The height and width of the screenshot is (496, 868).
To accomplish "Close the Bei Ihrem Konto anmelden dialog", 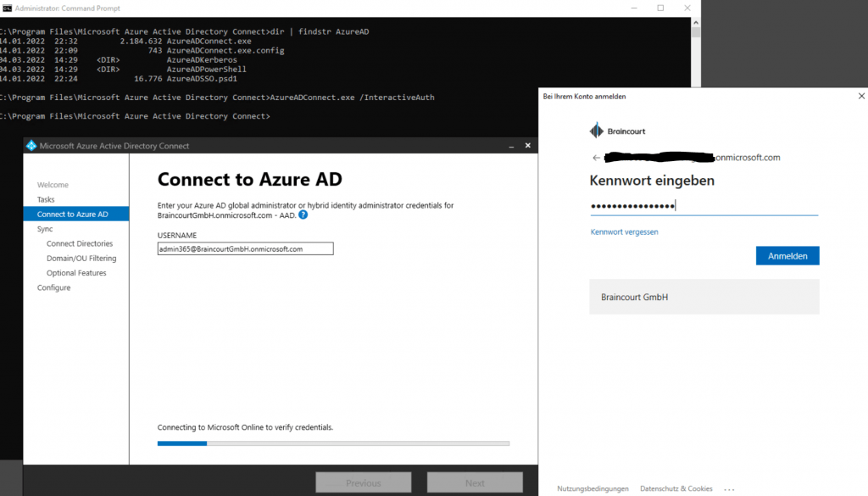I will (861, 96).
